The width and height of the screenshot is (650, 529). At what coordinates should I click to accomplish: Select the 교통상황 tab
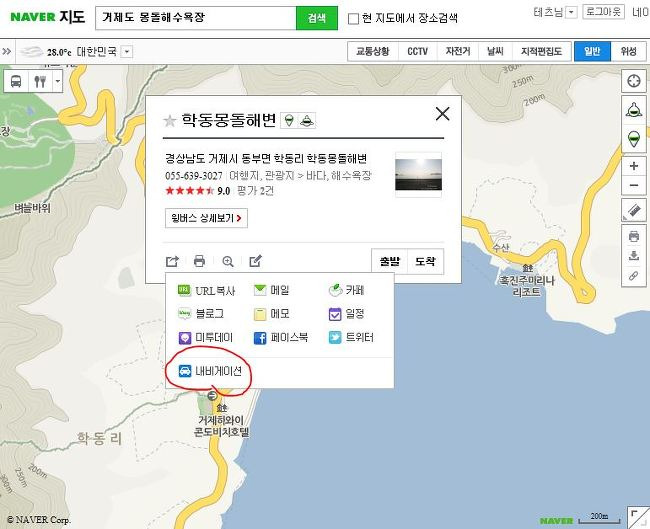click(373, 51)
